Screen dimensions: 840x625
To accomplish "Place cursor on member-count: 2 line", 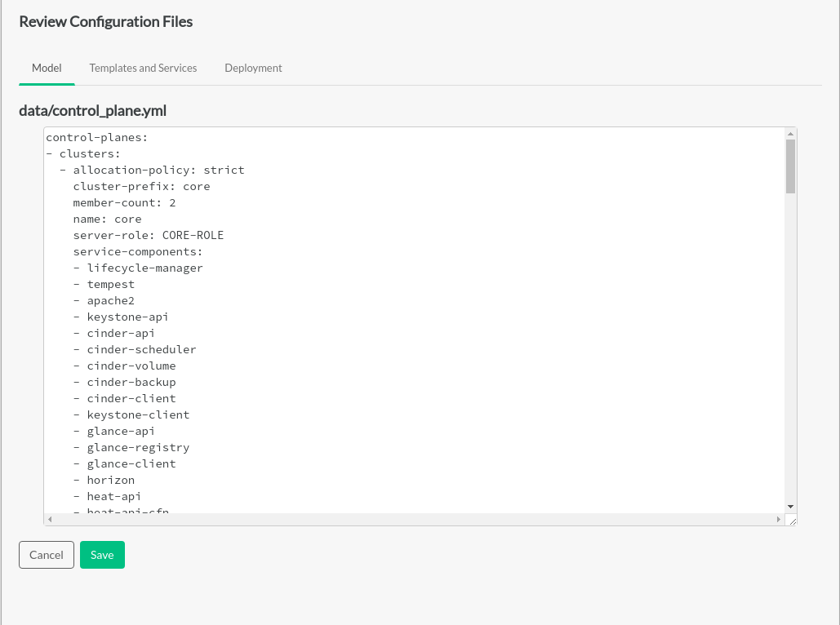I will (x=124, y=203).
